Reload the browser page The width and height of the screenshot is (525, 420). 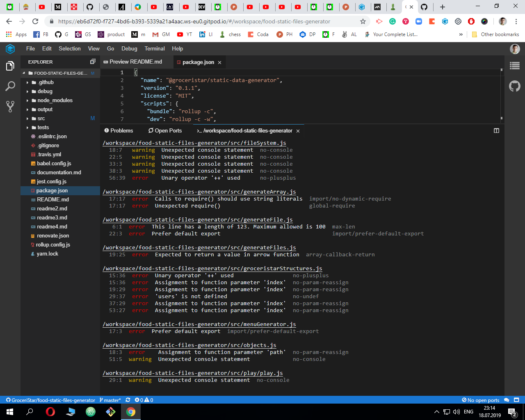[35, 21]
